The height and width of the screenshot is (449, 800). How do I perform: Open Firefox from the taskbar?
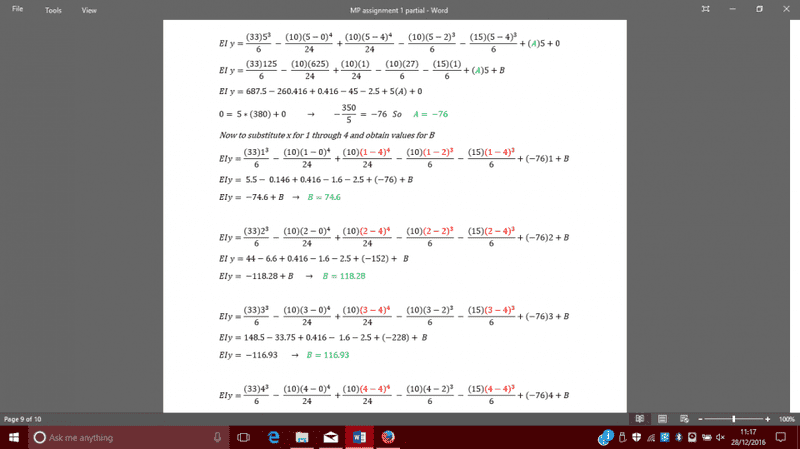coord(388,437)
